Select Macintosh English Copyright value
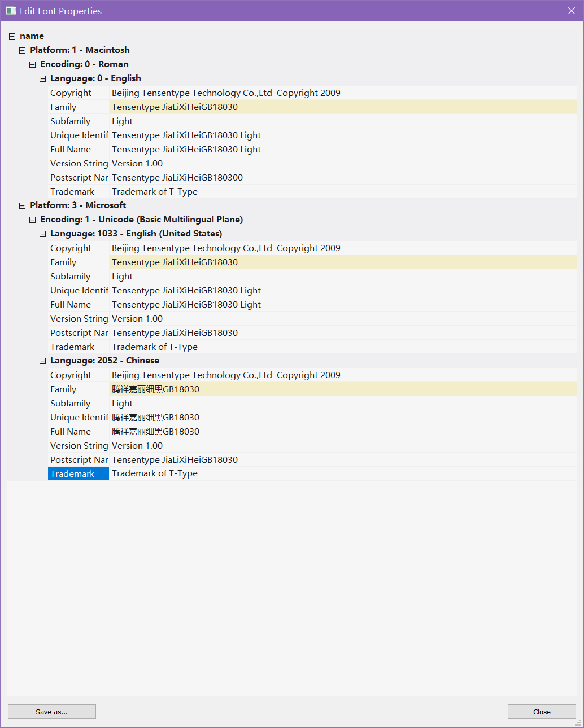This screenshot has height=728, width=584. click(x=343, y=93)
